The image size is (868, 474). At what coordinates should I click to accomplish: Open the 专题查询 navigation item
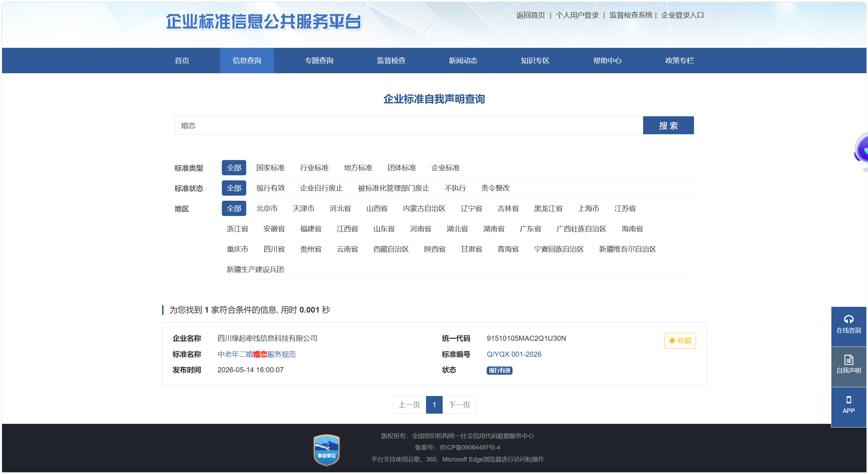pos(319,60)
